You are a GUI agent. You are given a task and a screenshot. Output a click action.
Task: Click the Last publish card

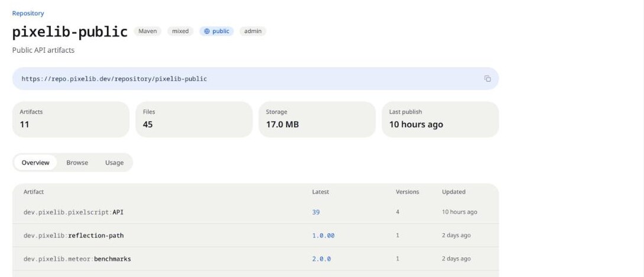tap(440, 120)
